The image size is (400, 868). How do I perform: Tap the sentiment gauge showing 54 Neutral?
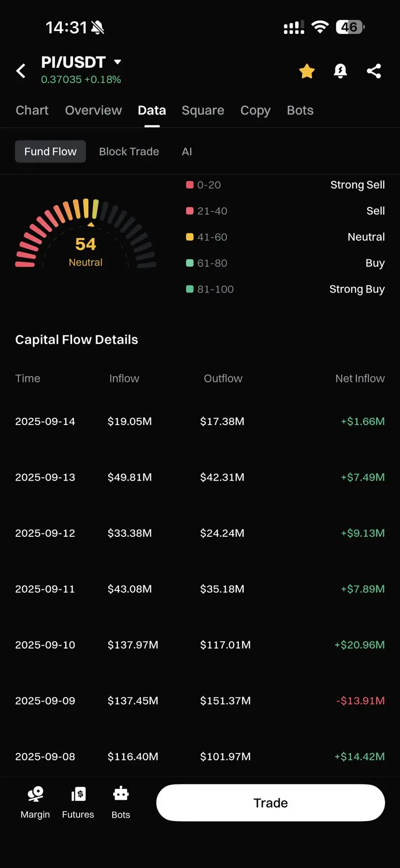[x=86, y=233]
